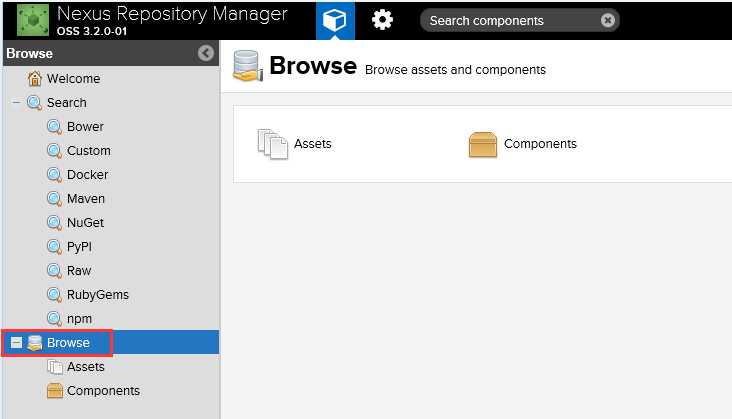Collapse the Browse tree node
Image resolution: width=732 pixels, height=419 pixels.
[16, 342]
